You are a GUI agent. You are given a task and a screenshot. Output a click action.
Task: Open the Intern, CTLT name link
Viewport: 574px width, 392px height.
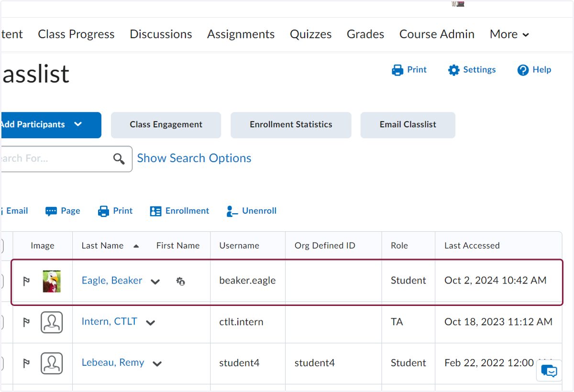pyautogui.click(x=110, y=322)
